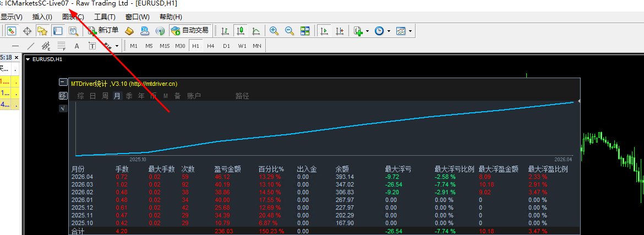The width and height of the screenshot is (644, 235).
Task: Expand the indicators list dropdown arrow
Action: [x=367, y=31]
